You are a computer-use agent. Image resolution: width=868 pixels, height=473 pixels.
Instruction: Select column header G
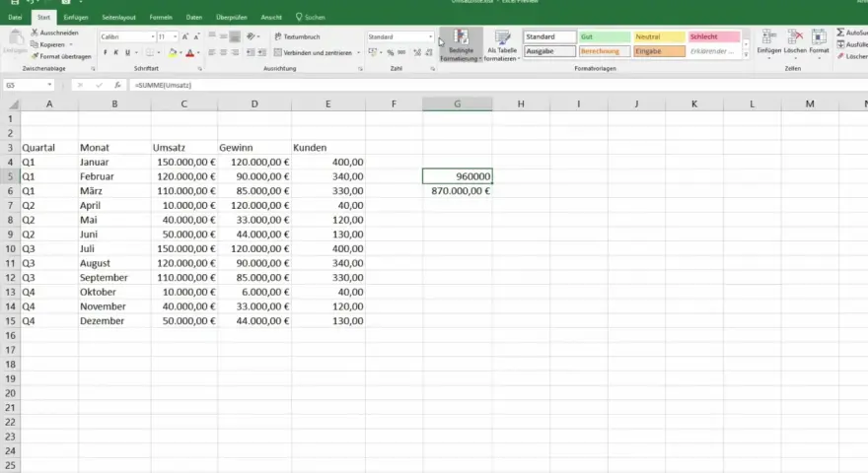[458, 104]
